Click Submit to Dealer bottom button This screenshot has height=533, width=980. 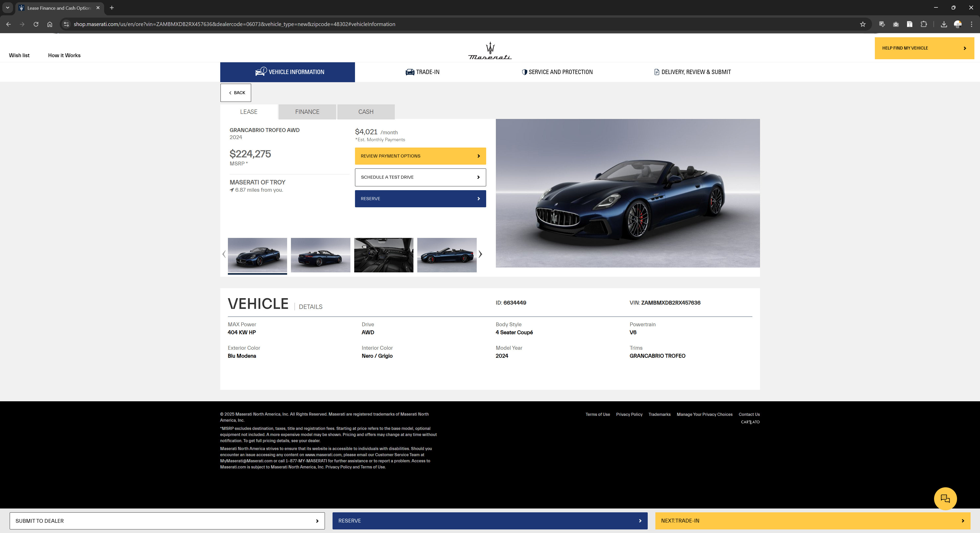coord(167,521)
